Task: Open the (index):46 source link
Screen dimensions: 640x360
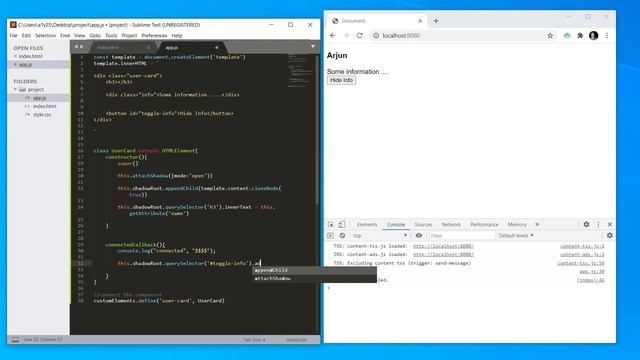Action: (x=591, y=280)
